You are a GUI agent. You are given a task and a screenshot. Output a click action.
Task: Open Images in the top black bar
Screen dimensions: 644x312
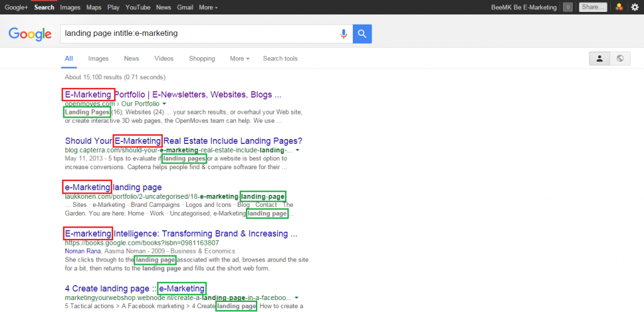[70, 8]
